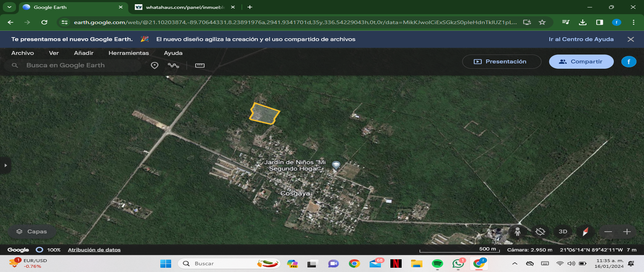Click the kindergarten map marker pin

[x=336, y=165]
